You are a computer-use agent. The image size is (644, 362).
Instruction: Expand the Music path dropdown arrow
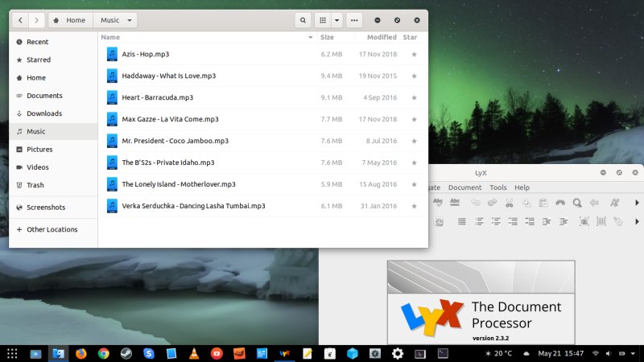pyautogui.click(x=130, y=20)
